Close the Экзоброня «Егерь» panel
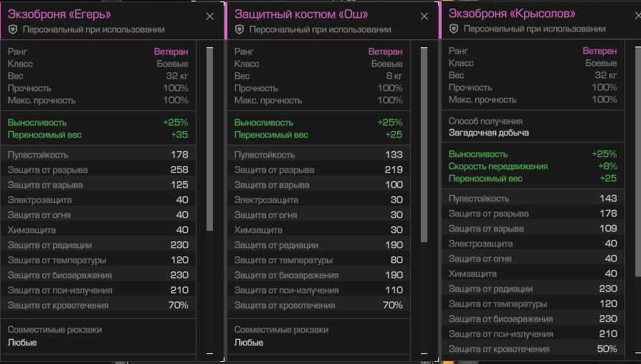 [x=209, y=16]
